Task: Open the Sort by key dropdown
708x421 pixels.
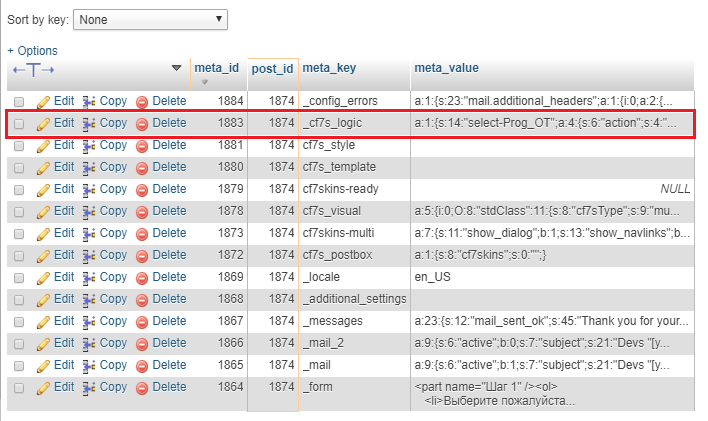Action: pyautogui.click(x=151, y=19)
